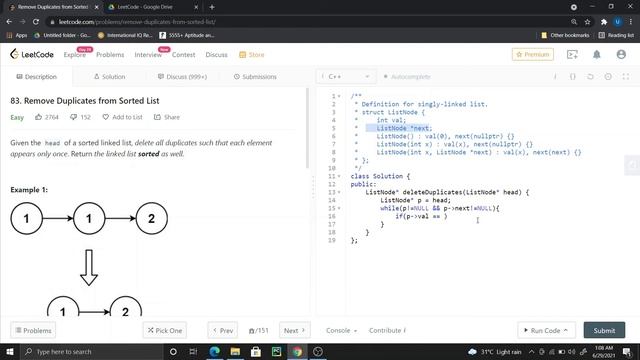
Task: Open Microsoft Edge from the taskbar
Action: pyautogui.click(x=214, y=351)
